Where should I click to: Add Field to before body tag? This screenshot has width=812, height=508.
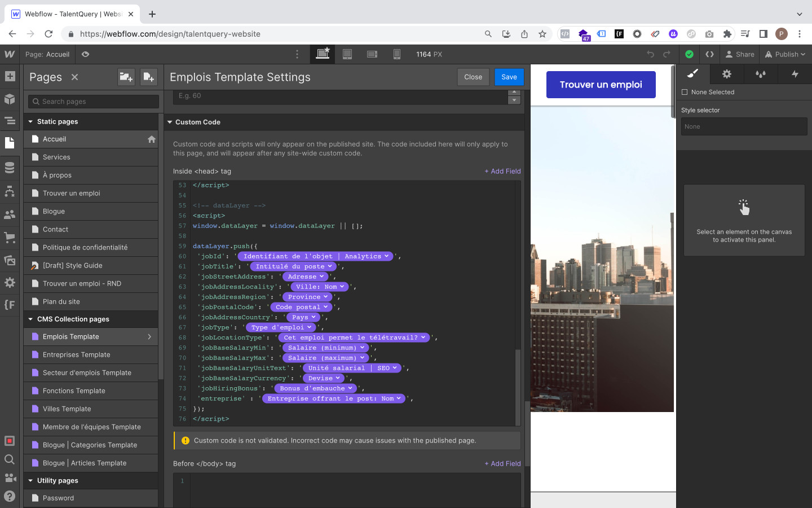coord(502,463)
